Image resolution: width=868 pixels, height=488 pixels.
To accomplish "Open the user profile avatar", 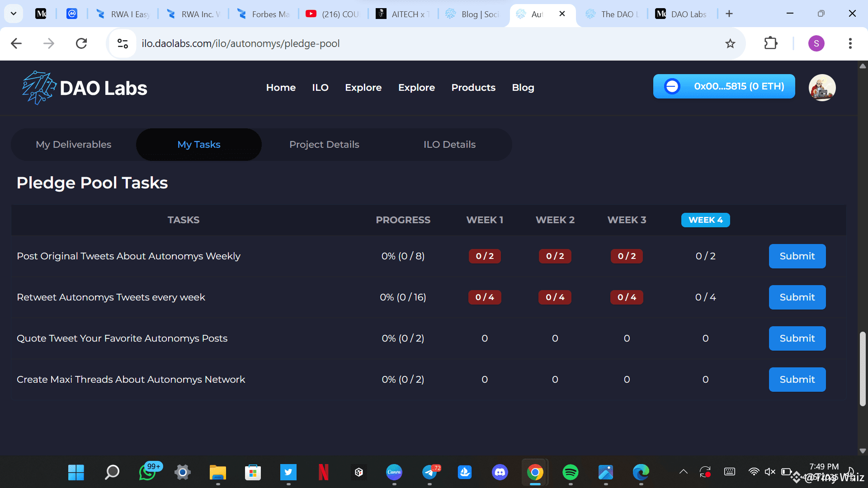I will click(x=821, y=88).
